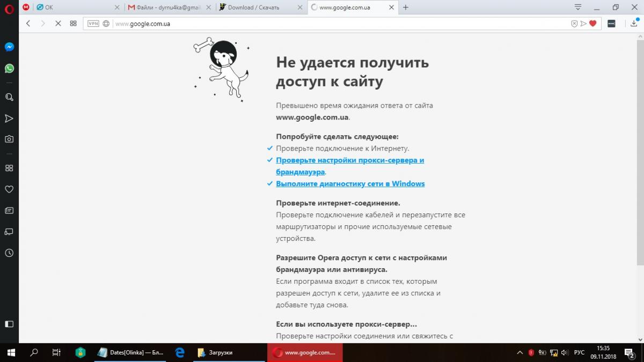The image size is (644, 362).
Task: Open the Downloads toolbar icon
Action: point(634,23)
